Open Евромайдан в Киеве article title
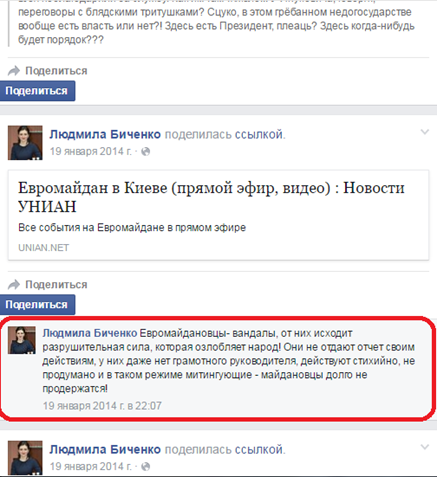 [x=211, y=197]
